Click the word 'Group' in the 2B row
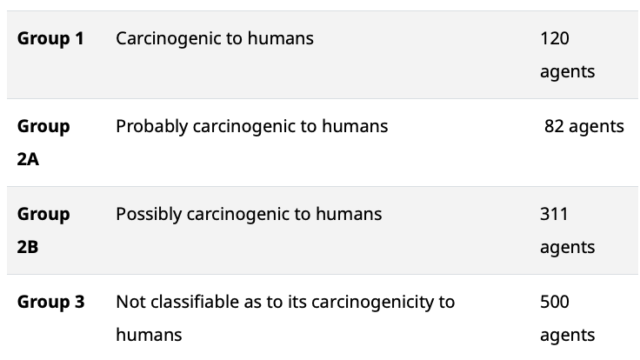This screenshot has width=640, height=360. tap(43, 215)
